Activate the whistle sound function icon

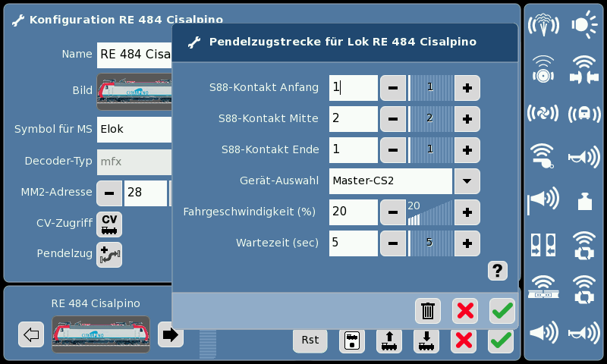543,155
